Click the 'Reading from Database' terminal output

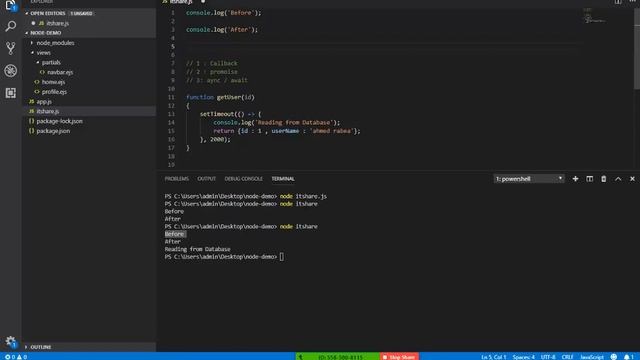point(198,249)
